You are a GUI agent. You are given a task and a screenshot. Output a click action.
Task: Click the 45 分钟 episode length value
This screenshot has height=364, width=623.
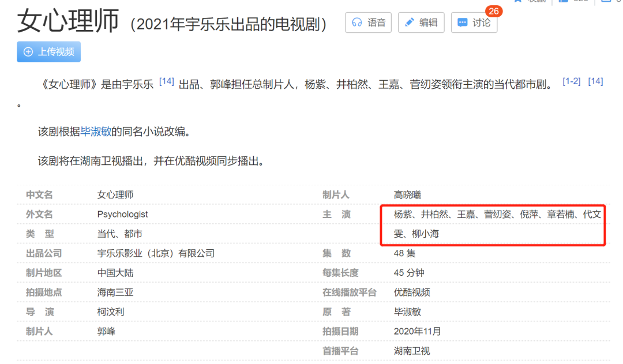(409, 273)
